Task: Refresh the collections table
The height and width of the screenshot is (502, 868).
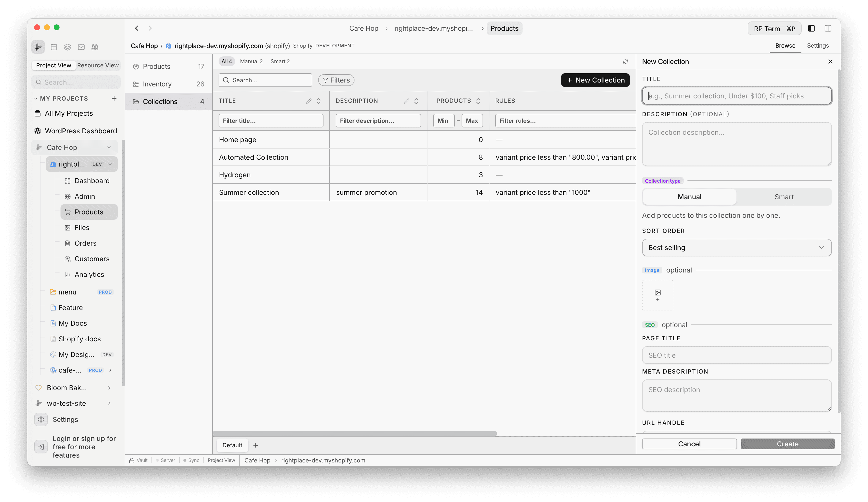Action: click(625, 61)
